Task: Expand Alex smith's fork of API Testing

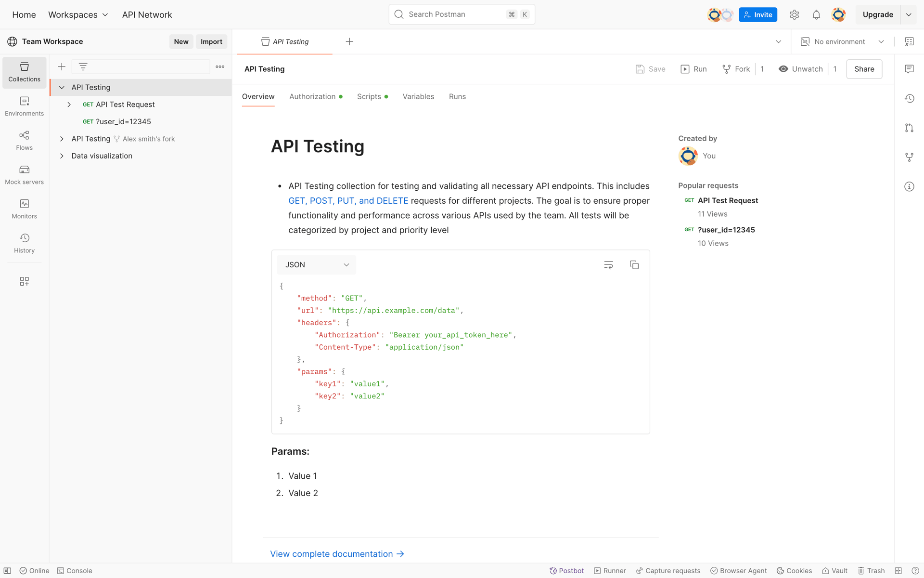Action: (62, 139)
